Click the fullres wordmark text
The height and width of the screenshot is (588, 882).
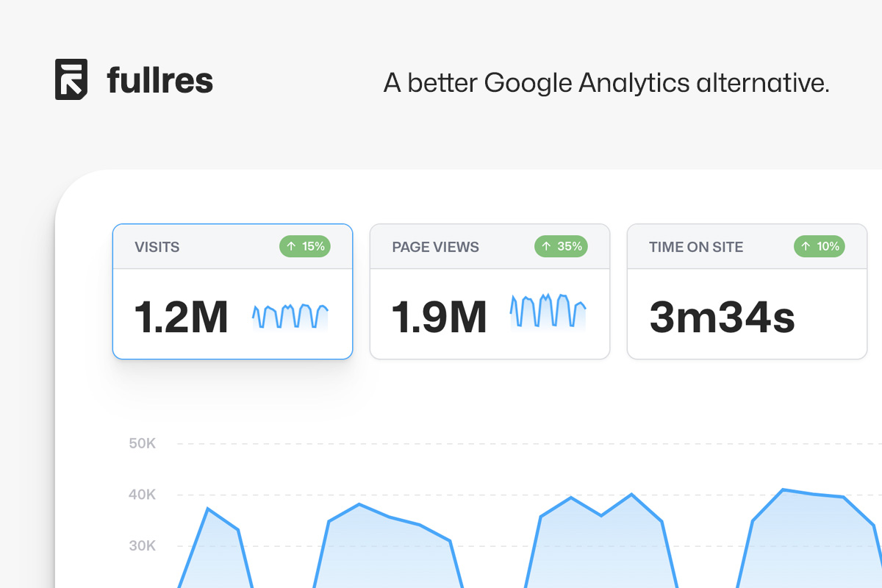159,79
